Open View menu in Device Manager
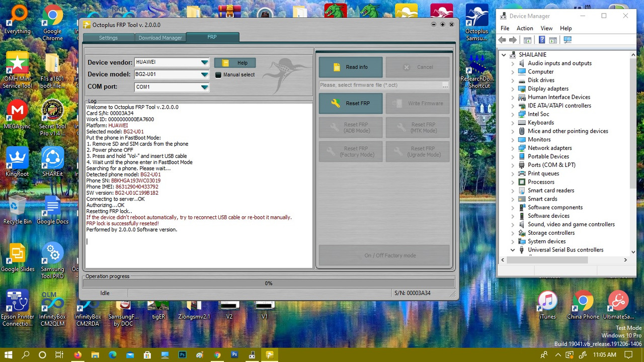 [x=546, y=28]
